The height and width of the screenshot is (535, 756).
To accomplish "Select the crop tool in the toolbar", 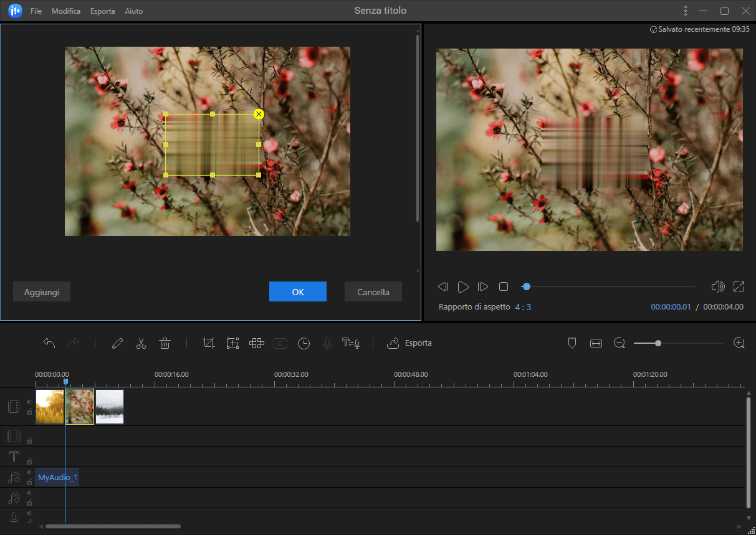I will click(x=209, y=343).
